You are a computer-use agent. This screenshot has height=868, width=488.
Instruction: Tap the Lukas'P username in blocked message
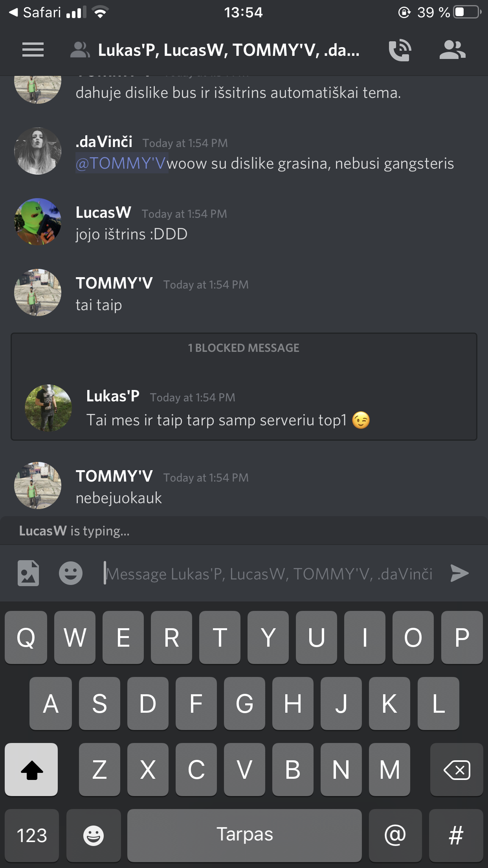tap(113, 396)
